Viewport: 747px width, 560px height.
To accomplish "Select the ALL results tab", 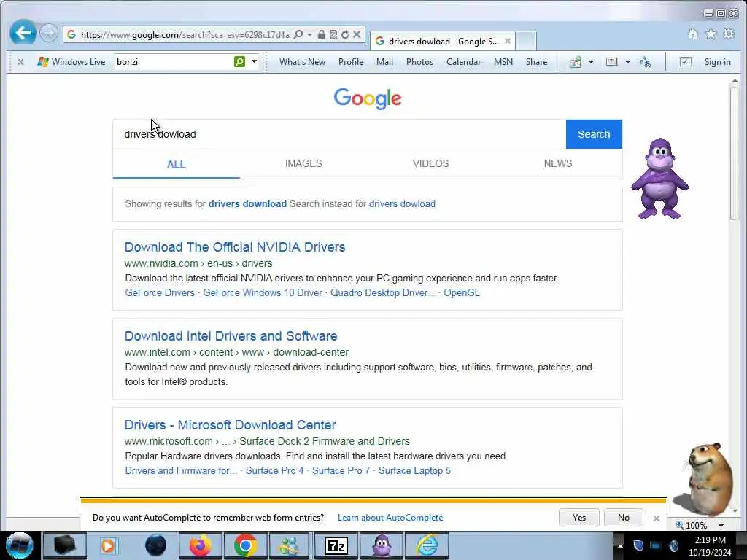I will pyautogui.click(x=176, y=164).
